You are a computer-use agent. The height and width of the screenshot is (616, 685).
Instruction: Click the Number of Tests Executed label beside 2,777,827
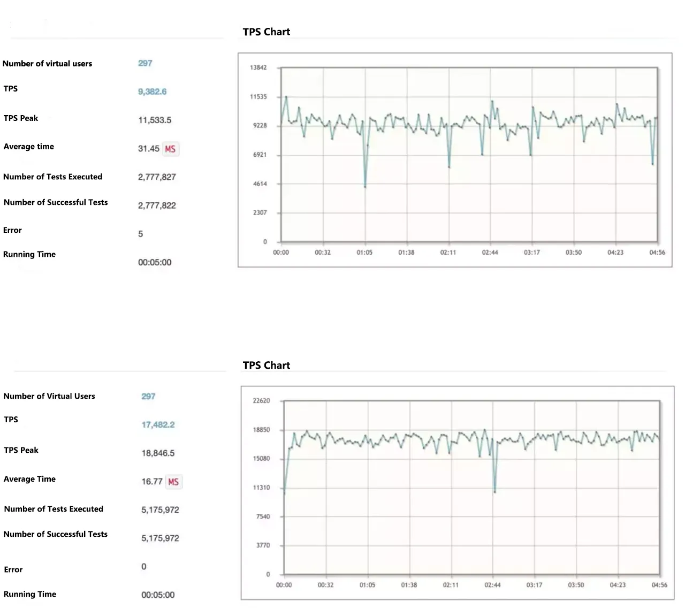click(x=52, y=177)
